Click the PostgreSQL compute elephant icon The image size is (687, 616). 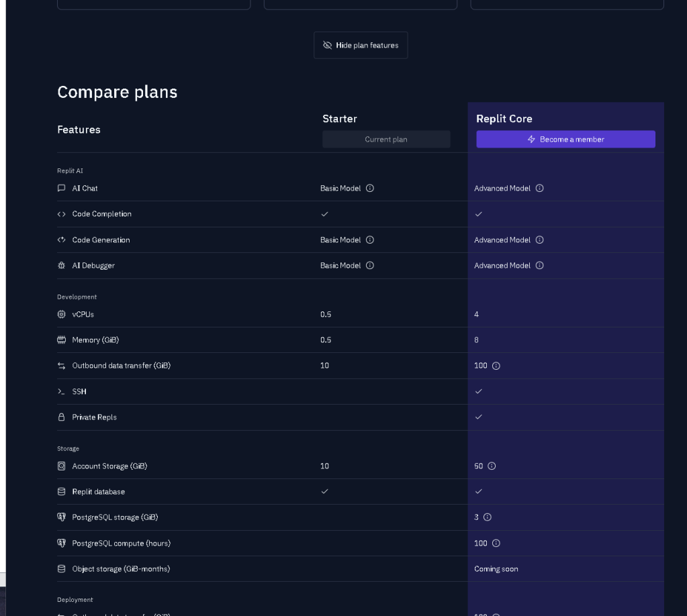click(x=61, y=543)
